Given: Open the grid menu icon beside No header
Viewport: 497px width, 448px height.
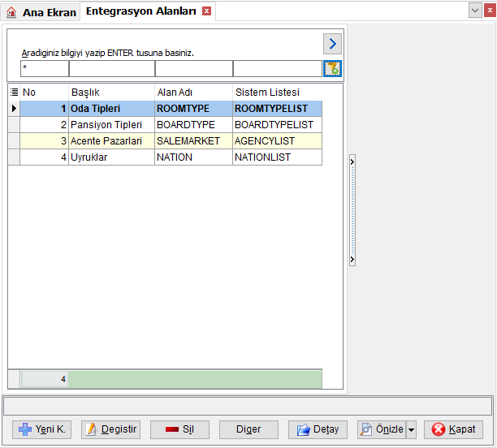Looking at the screenshot, I should coord(14,93).
